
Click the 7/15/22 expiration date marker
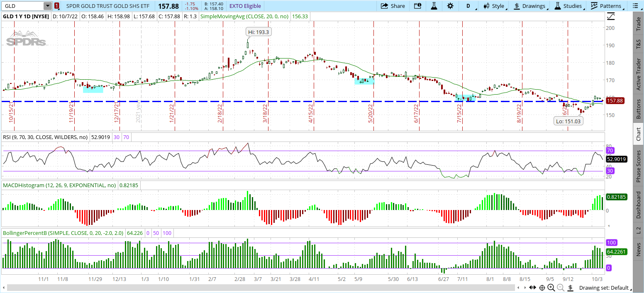pyautogui.click(x=460, y=114)
